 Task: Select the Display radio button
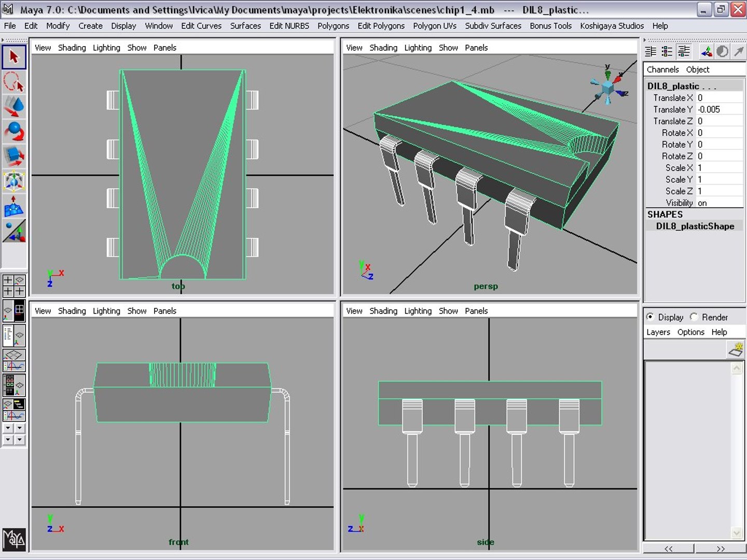coord(650,316)
